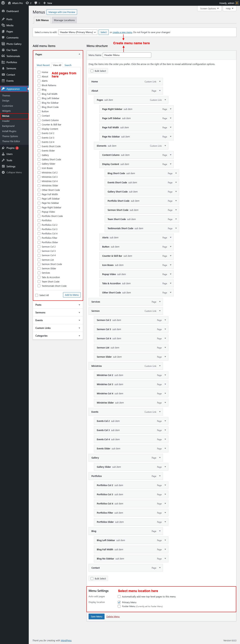
Task: Click the Save Menu button
Action: point(96,616)
